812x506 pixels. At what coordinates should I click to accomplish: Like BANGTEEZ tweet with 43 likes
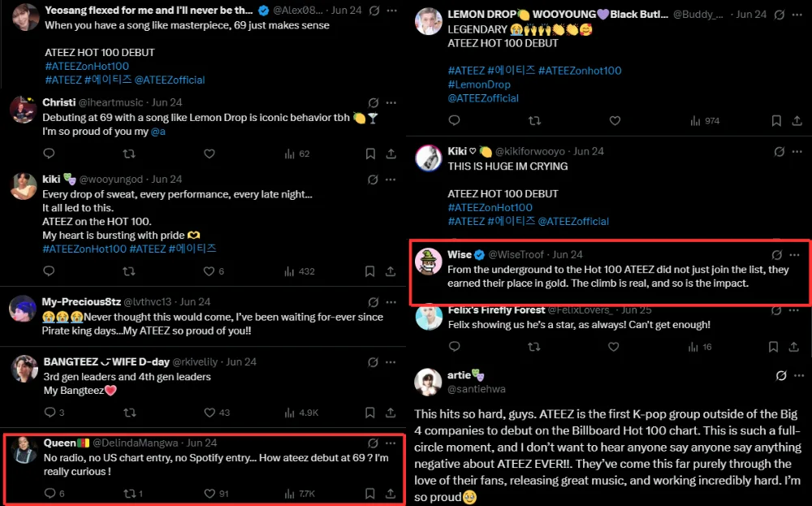(x=209, y=413)
